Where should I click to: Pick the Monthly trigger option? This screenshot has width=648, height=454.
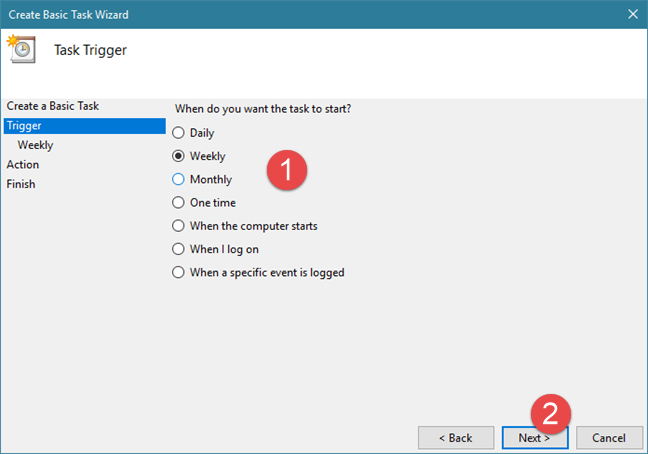coord(179,180)
